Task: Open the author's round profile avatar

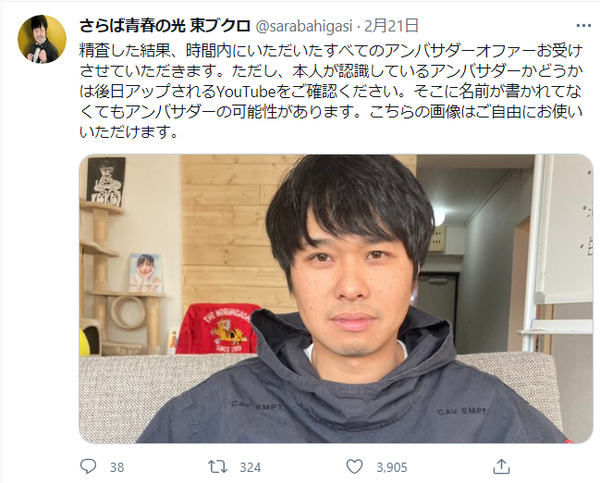Action: [x=42, y=39]
